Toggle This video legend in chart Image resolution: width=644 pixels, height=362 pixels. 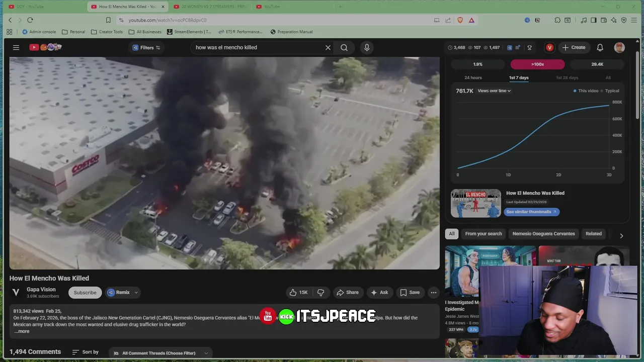[586, 91]
